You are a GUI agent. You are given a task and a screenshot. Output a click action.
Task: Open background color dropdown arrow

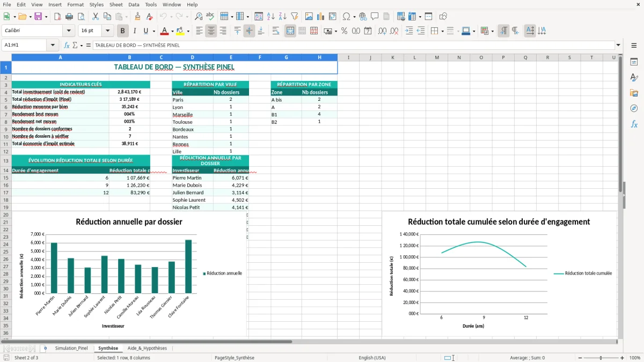(x=187, y=31)
